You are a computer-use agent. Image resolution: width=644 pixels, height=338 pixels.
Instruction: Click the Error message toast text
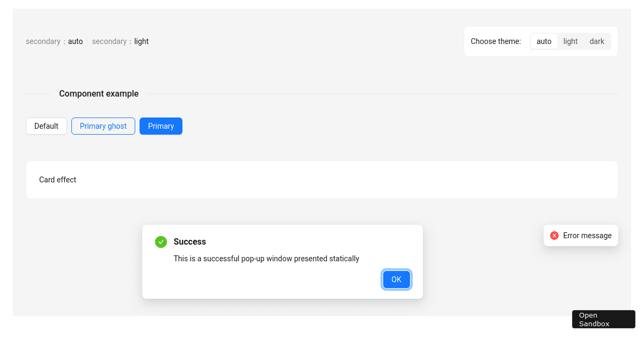[x=587, y=236]
